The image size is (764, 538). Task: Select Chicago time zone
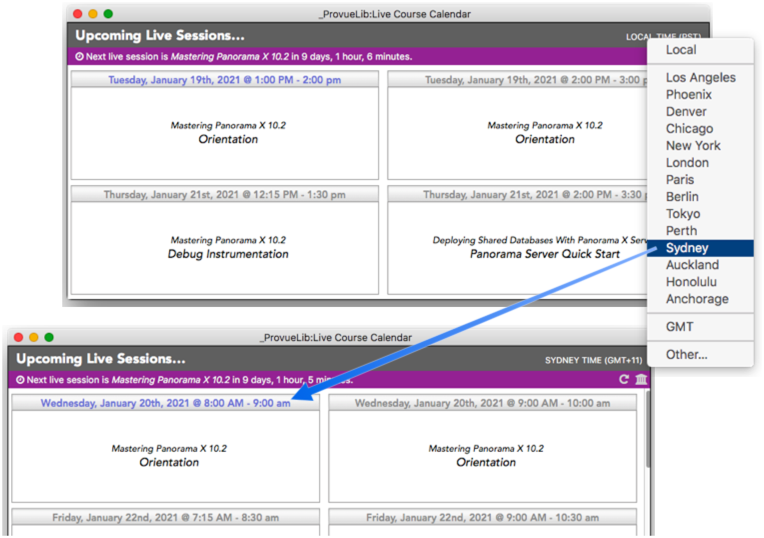[700, 129]
